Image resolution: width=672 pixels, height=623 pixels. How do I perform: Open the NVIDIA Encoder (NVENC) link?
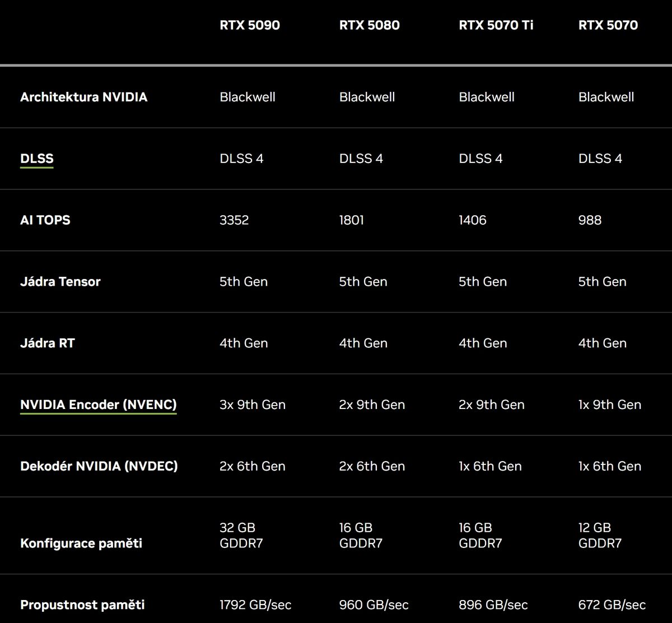[99, 405]
